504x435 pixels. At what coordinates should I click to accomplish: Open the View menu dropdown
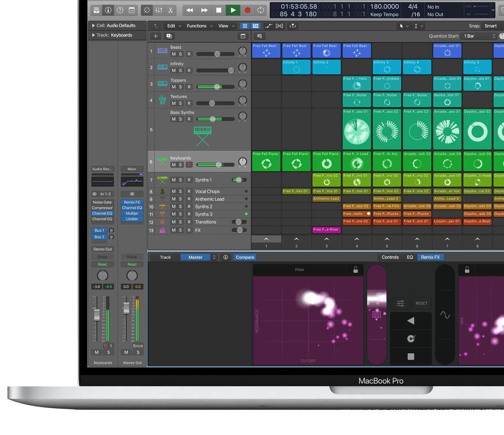227,26
